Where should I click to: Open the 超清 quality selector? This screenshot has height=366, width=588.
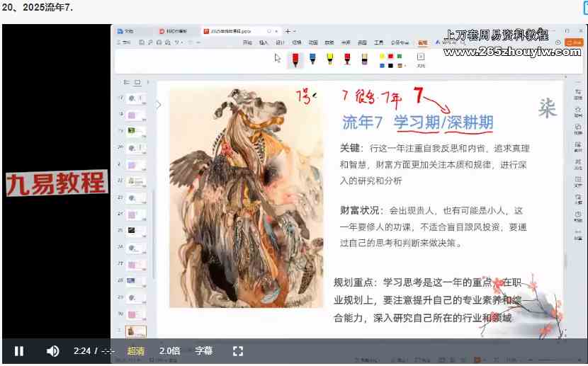point(136,351)
